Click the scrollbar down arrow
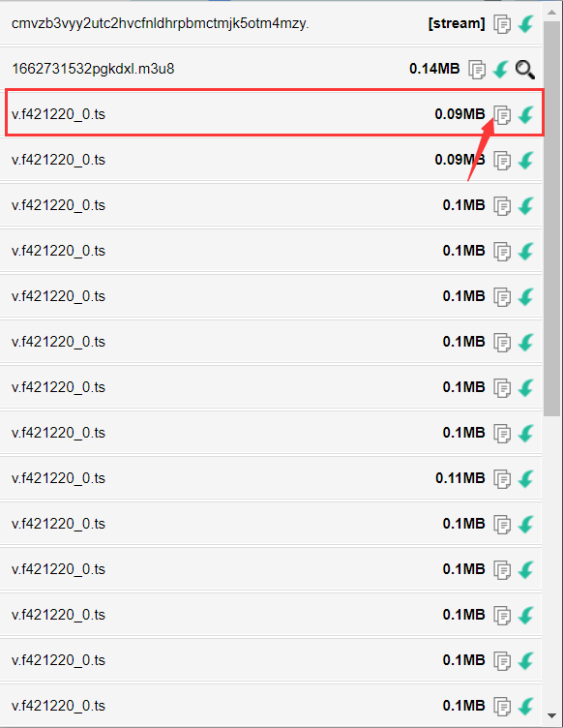Screen dimensions: 563x728 pos(551,715)
